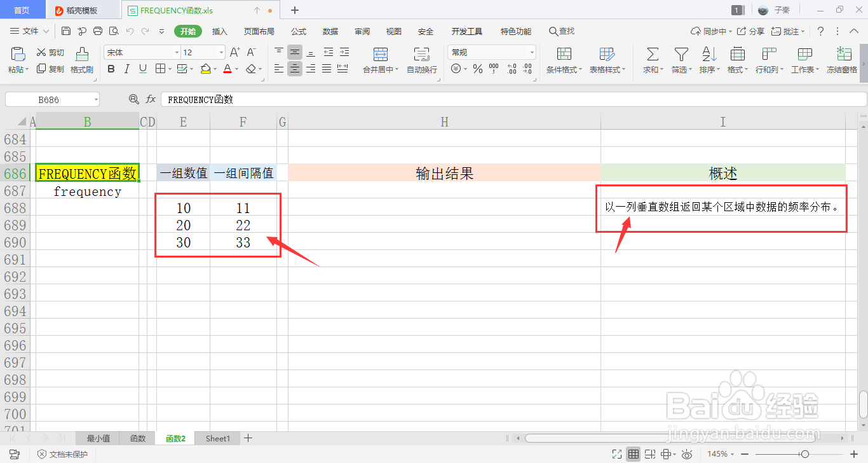
Task: Open the Insert (插入) ribbon tab
Action: (219, 31)
